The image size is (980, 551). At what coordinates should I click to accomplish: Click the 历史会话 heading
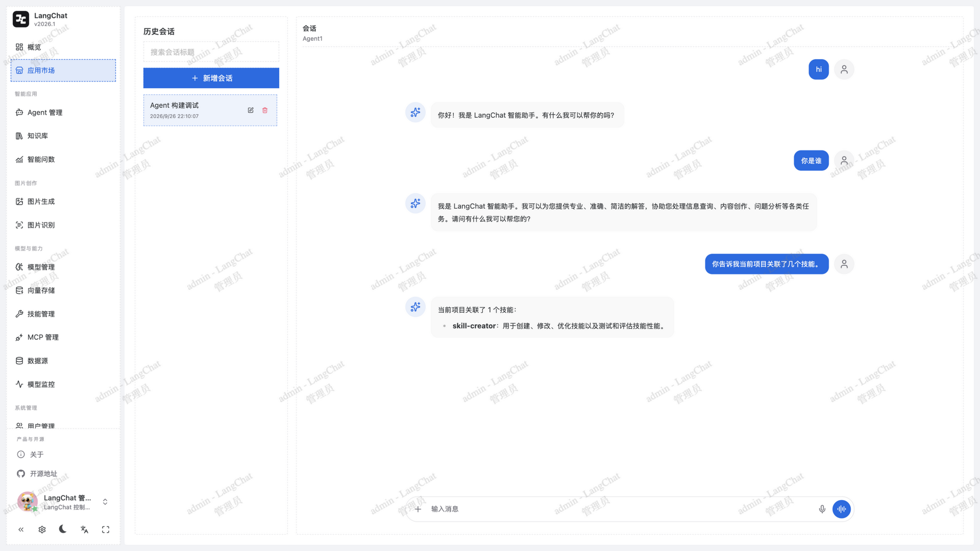tap(159, 32)
